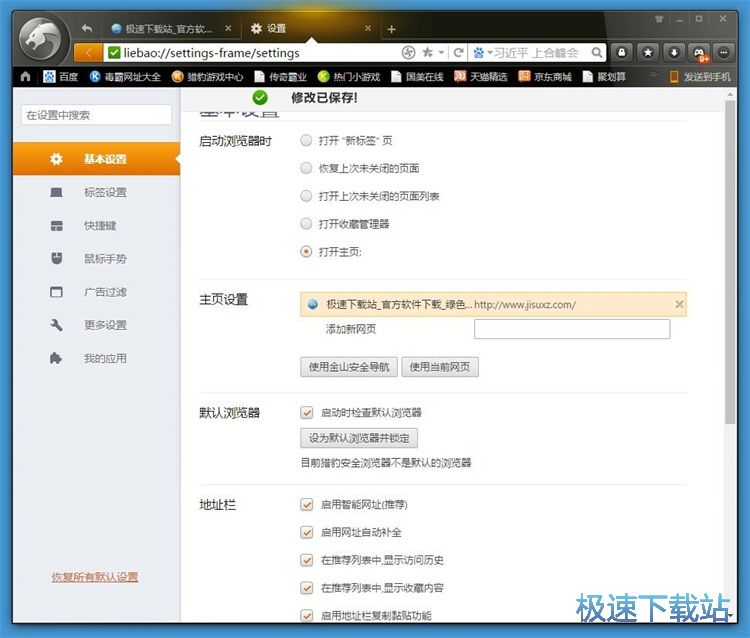Open the 聚划算 bookmark
This screenshot has width=750, height=638.
[x=604, y=77]
